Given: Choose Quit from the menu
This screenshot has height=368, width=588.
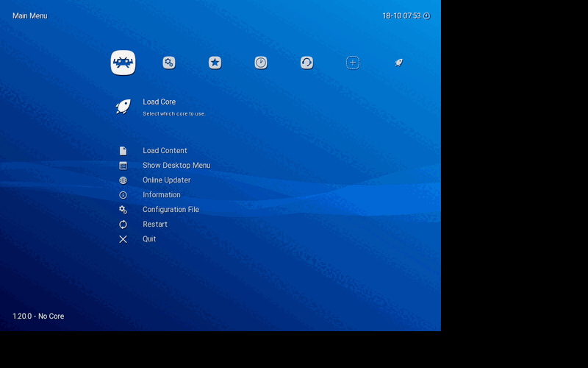Looking at the screenshot, I should click(x=149, y=238).
